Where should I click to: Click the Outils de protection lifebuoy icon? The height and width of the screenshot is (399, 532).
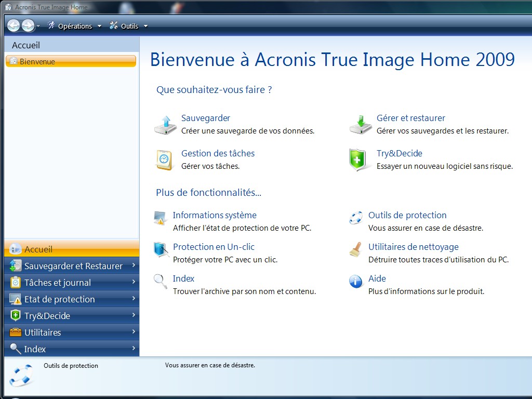[x=355, y=218]
